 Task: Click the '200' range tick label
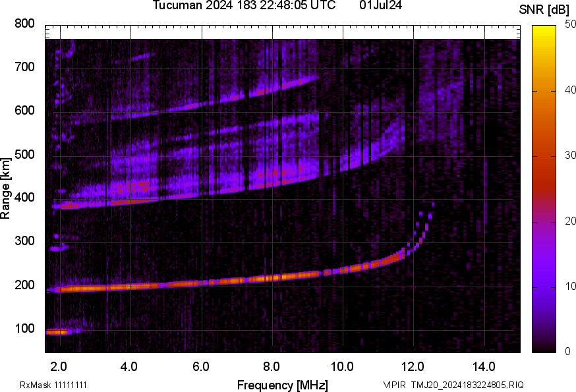pos(24,285)
